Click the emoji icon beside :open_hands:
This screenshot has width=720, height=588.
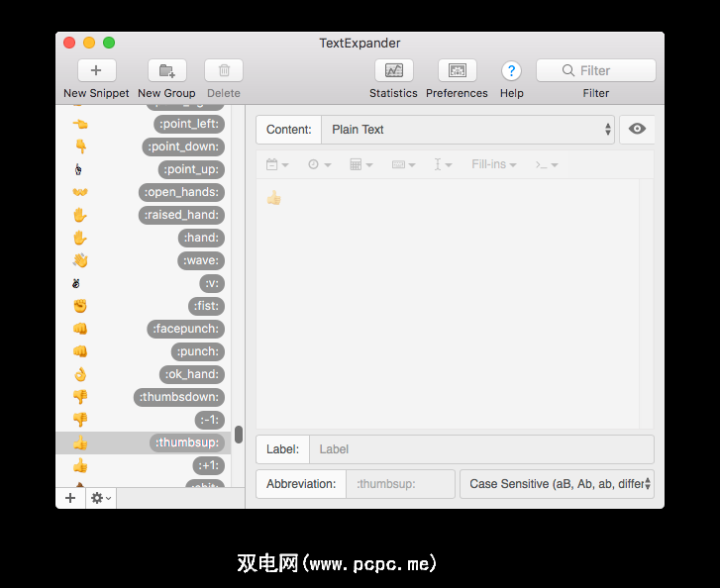coord(80,192)
